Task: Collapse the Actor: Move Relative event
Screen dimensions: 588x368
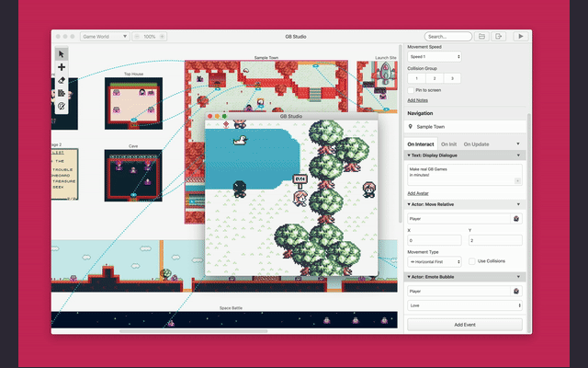Action: (x=409, y=204)
